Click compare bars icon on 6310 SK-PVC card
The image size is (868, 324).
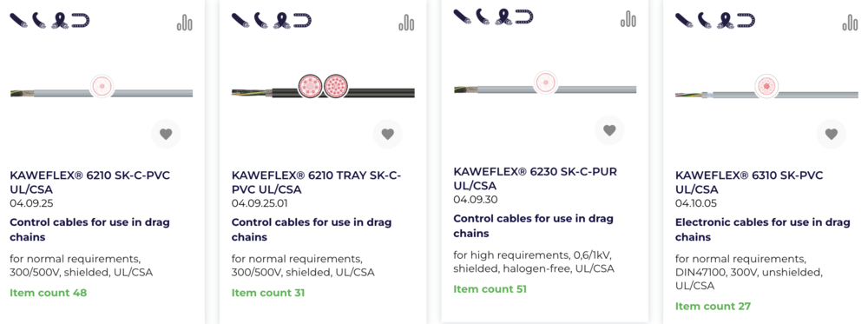[x=851, y=23]
